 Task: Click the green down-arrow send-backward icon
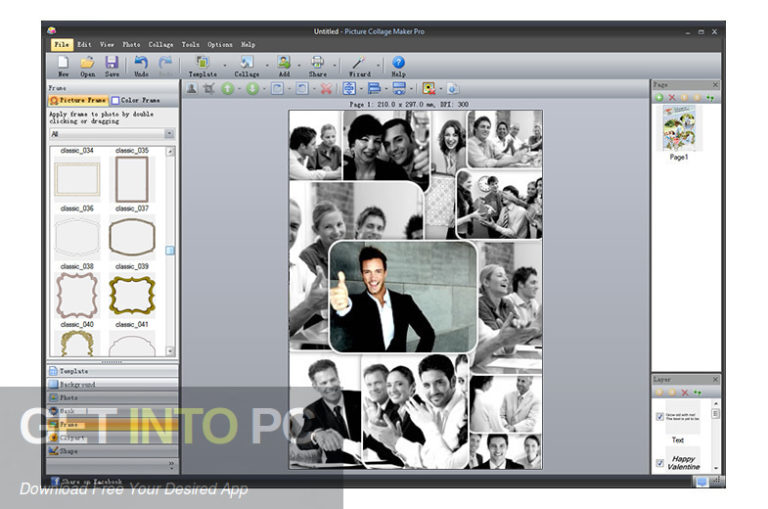(252, 89)
